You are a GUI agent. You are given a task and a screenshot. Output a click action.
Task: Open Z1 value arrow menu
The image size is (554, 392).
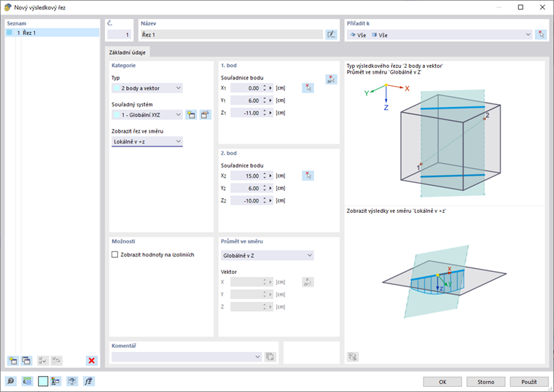tap(270, 113)
